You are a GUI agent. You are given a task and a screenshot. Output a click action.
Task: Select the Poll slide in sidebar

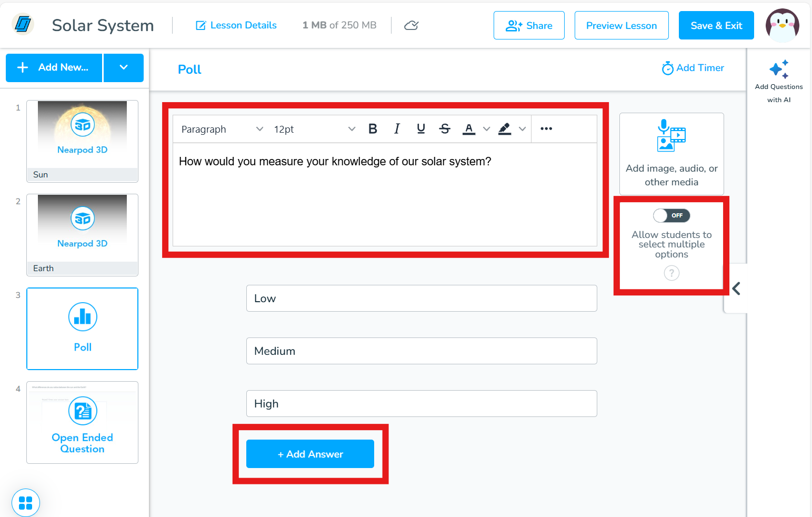point(82,329)
